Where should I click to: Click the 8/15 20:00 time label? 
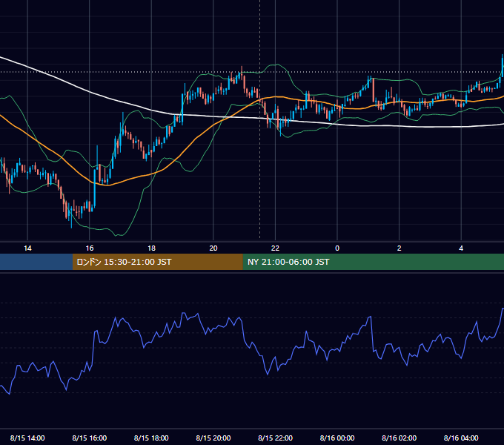213,438
